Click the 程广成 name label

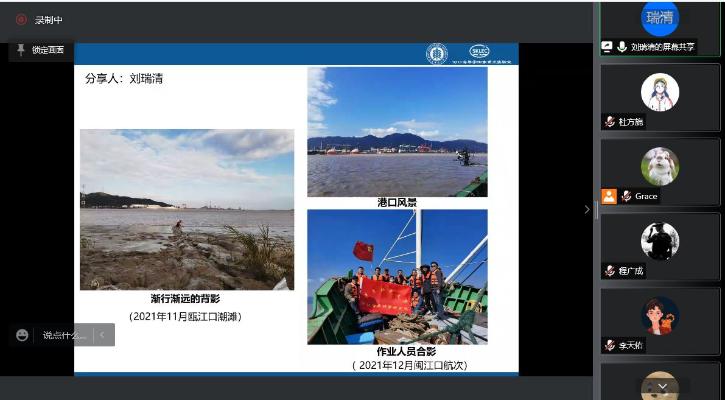coord(631,271)
